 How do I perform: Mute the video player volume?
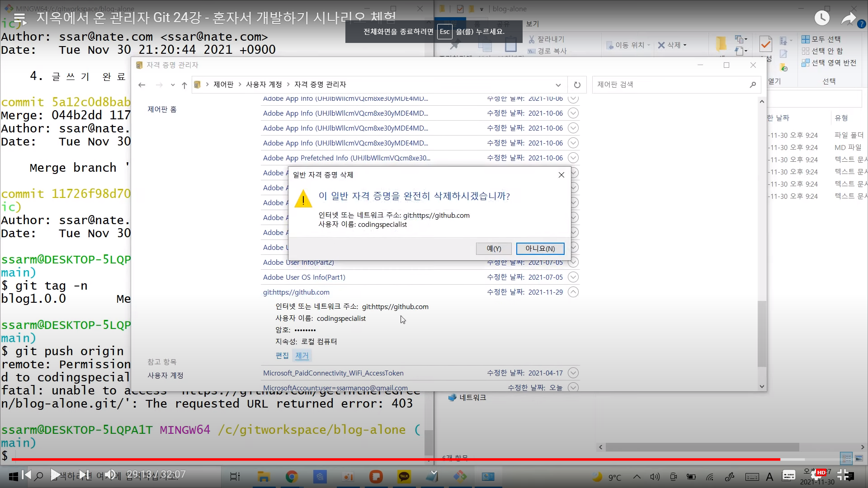[x=110, y=474]
